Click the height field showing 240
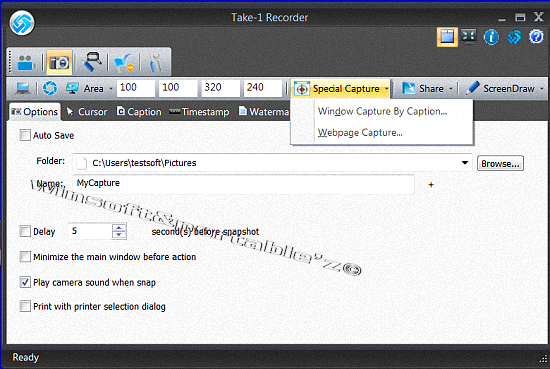550x369 pixels. [x=263, y=88]
